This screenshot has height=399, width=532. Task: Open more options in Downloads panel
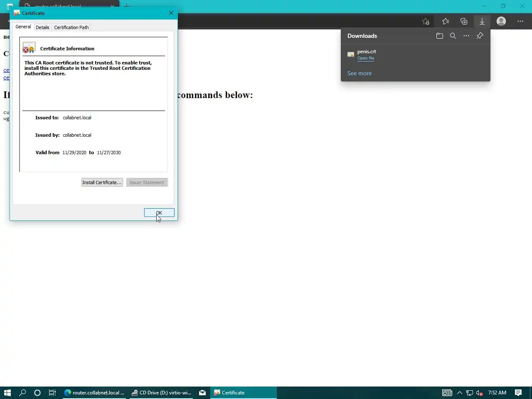(466, 36)
